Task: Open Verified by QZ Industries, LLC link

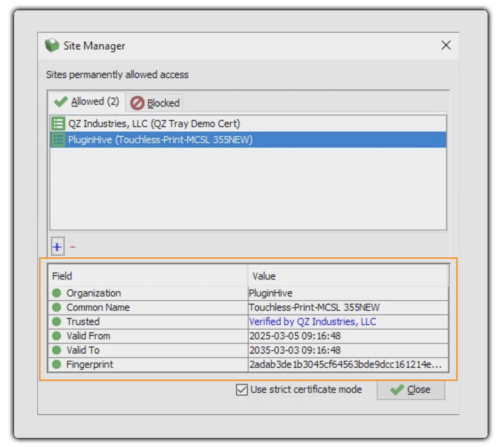Action: (x=313, y=322)
